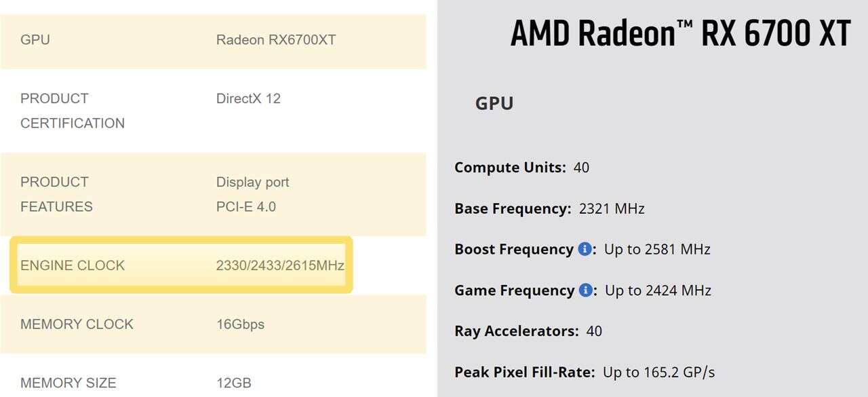Image resolution: width=868 pixels, height=397 pixels.
Task: Click the MEMORY SIZE row label
Action: click(x=68, y=383)
